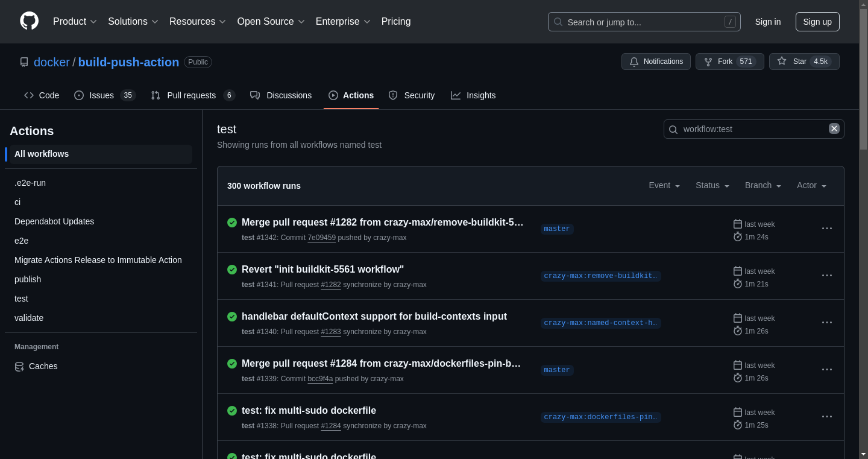Switch to the Issues tab
The width and height of the screenshot is (868, 459).
click(105, 95)
